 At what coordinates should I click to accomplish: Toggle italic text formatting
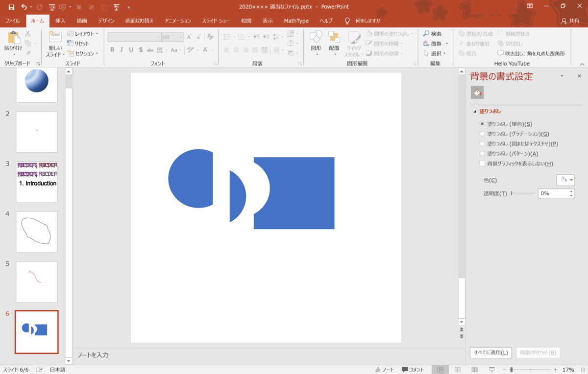122,50
